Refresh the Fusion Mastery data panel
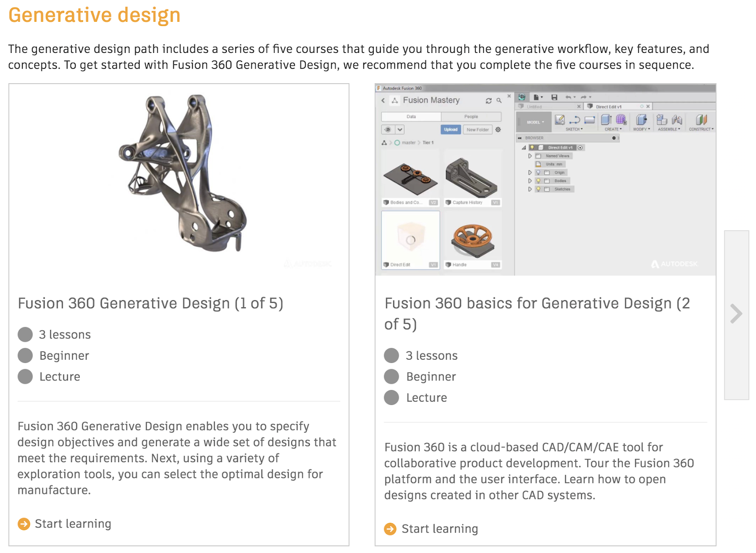Image resolution: width=756 pixels, height=553 pixels. pos(489,101)
